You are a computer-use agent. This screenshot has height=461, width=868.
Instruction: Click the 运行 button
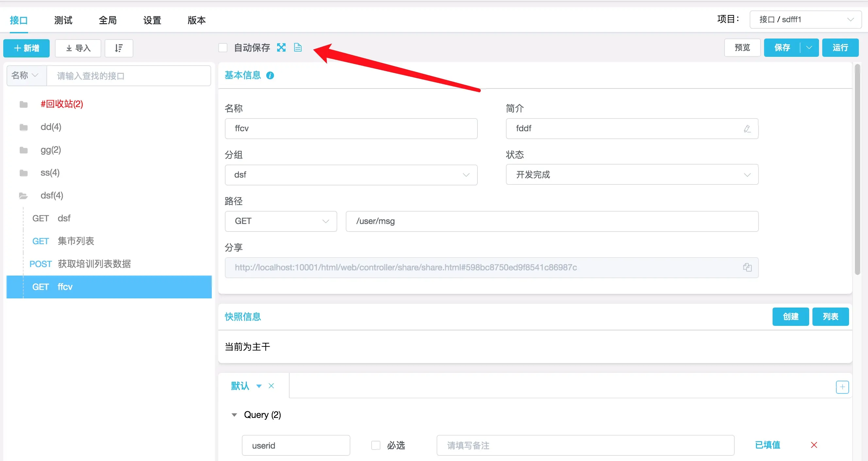840,48
